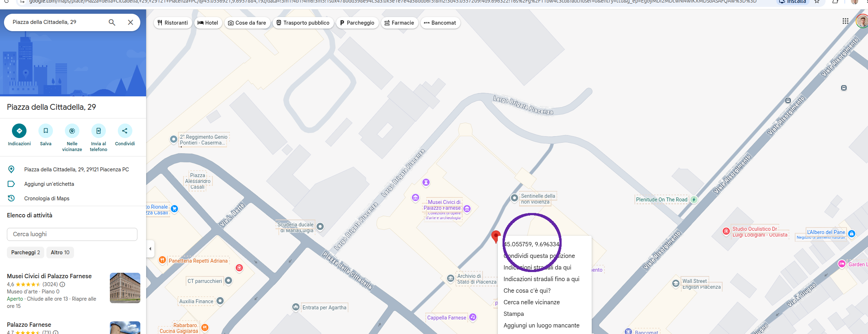Select the Cose da fare chip
Viewport: 868px width, 334px height.
coord(247,23)
